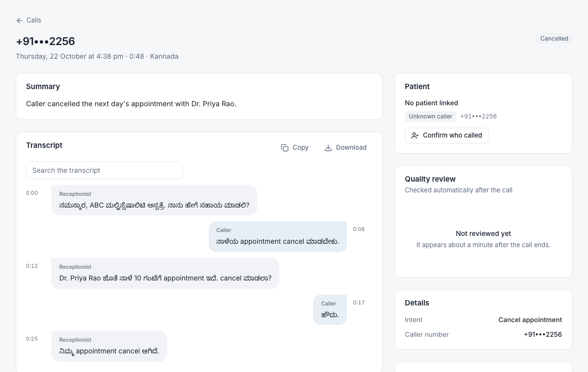Click the Quality review heading

[430, 179]
